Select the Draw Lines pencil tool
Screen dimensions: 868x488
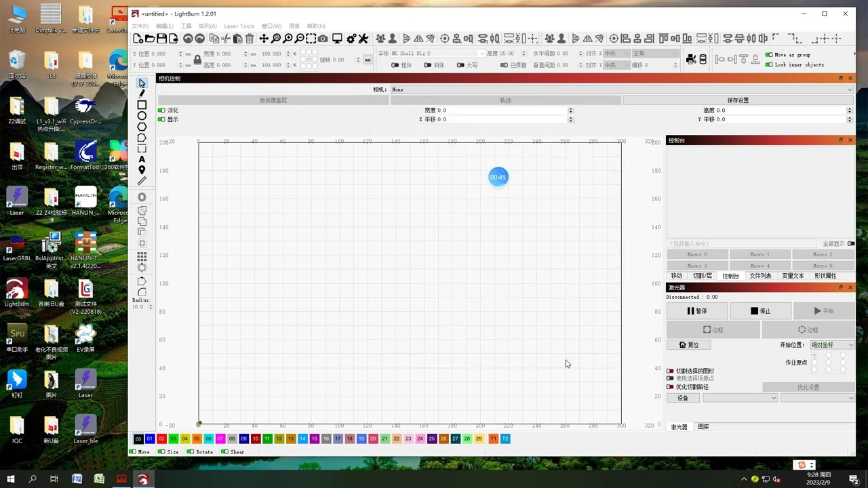pyautogui.click(x=142, y=94)
